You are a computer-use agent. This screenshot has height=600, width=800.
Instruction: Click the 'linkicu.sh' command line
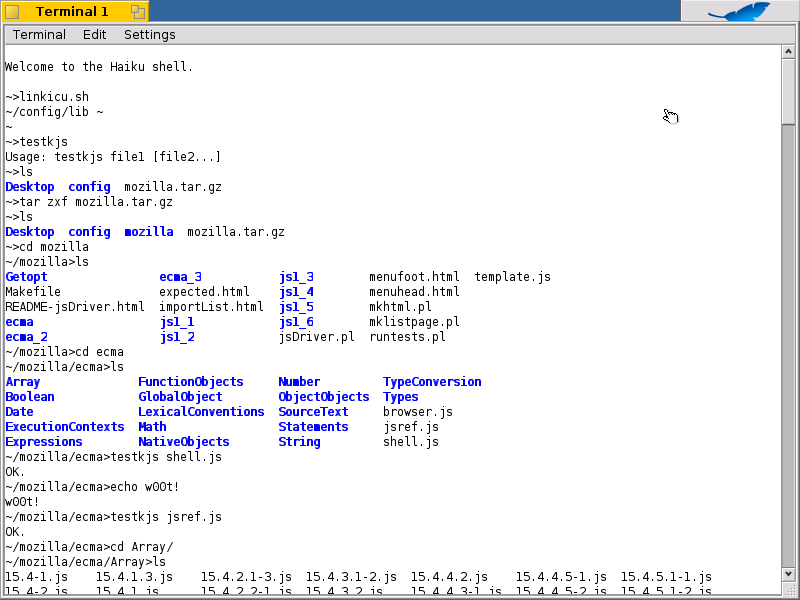click(47, 97)
